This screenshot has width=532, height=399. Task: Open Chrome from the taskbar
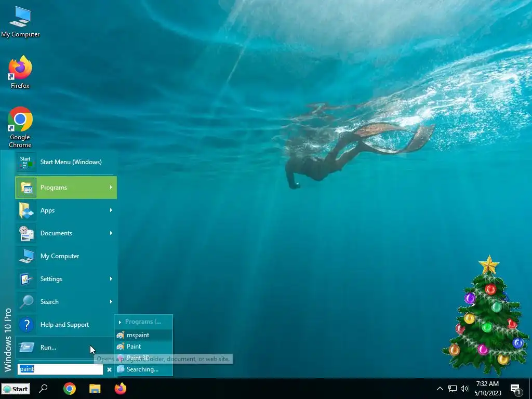click(x=69, y=389)
